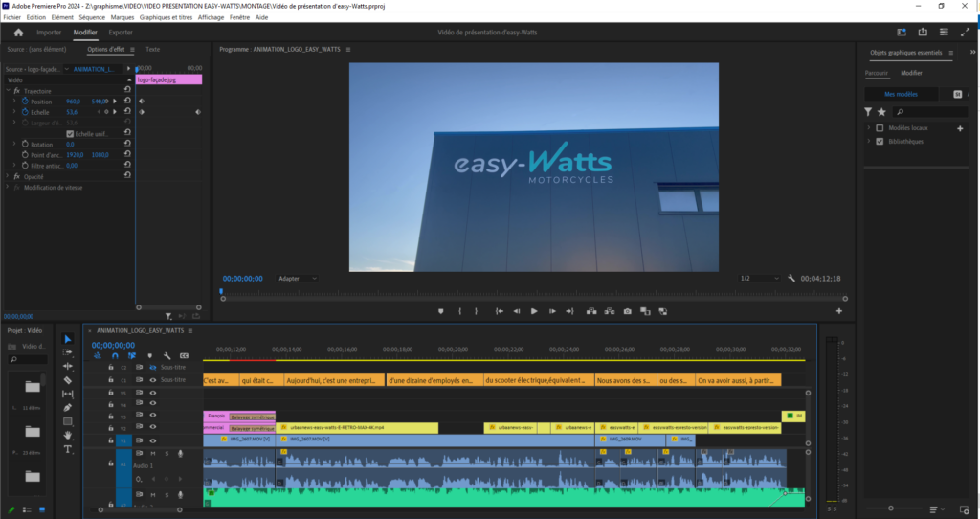The height and width of the screenshot is (519, 980).
Task: Toggle lock on V2 track
Action: [x=111, y=428]
